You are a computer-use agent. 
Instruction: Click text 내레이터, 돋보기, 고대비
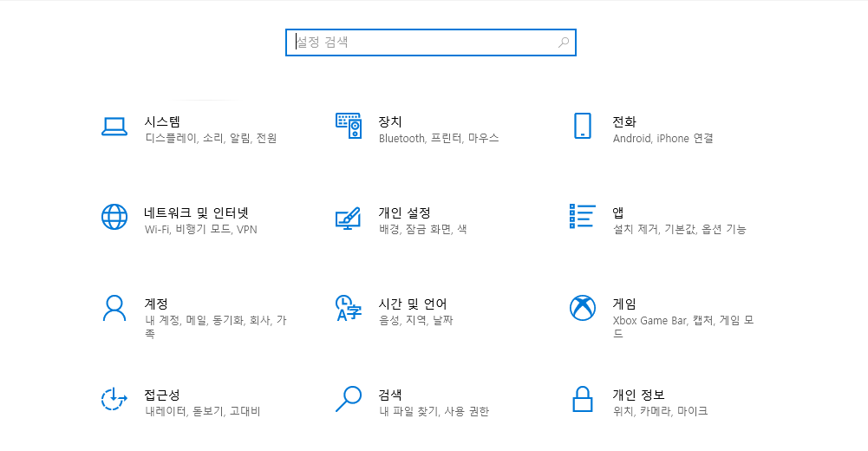tap(203, 411)
